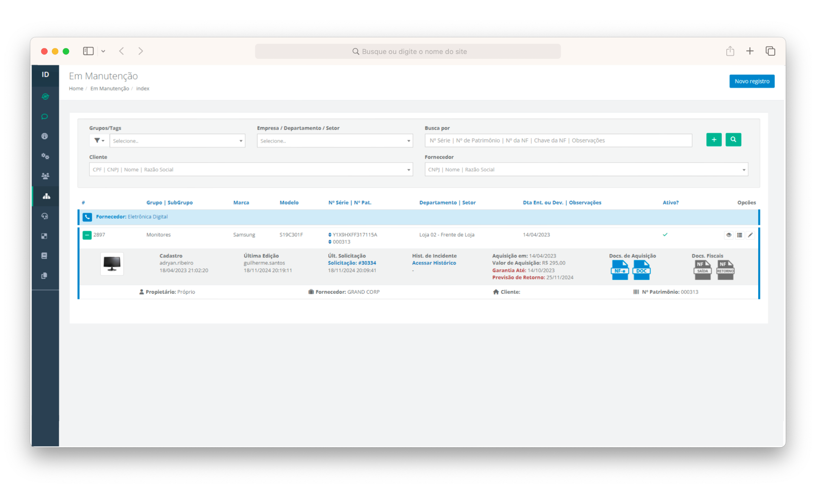Screen dimensions: 816x504
Task: Click the Novo registro button
Action: [x=752, y=81]
